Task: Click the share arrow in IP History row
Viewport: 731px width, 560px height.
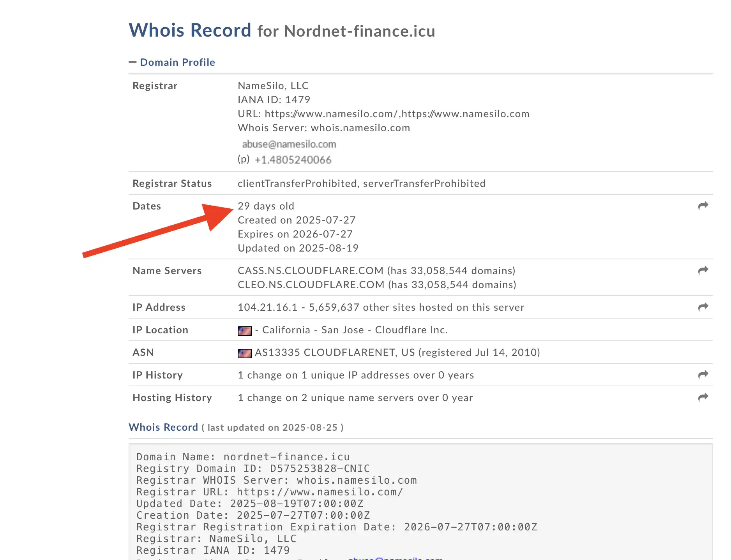Action: [703, 375]
